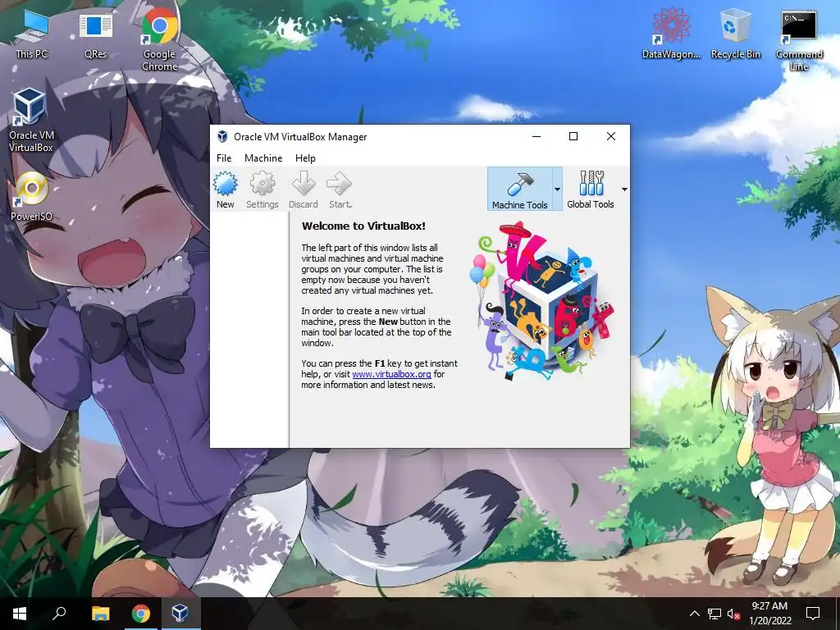Image resolution: width=840 pixels, height=630 pixels.
Task: Select the DataWagon desktop shortcut
Action: (x=671, y=33)
